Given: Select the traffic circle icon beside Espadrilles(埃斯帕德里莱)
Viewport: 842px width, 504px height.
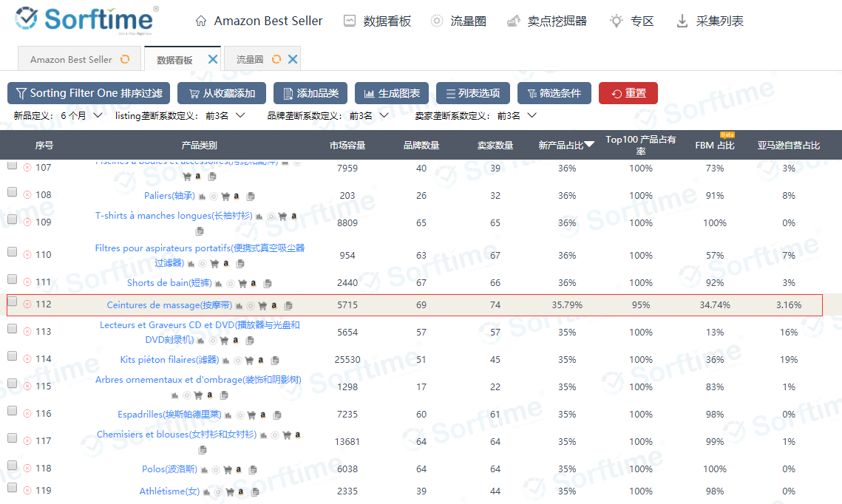Looking at the screenshot, I should (241, 415).
